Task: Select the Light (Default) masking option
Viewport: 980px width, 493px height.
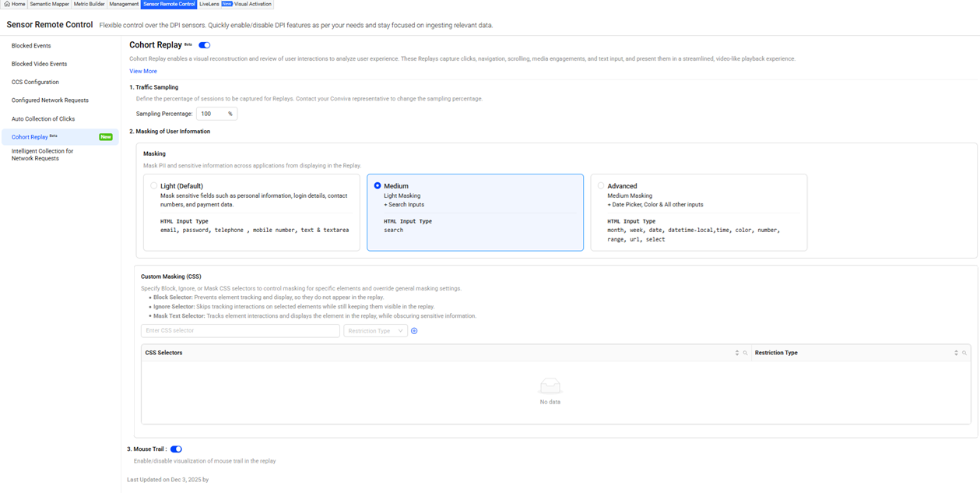Action: [154, 186]
